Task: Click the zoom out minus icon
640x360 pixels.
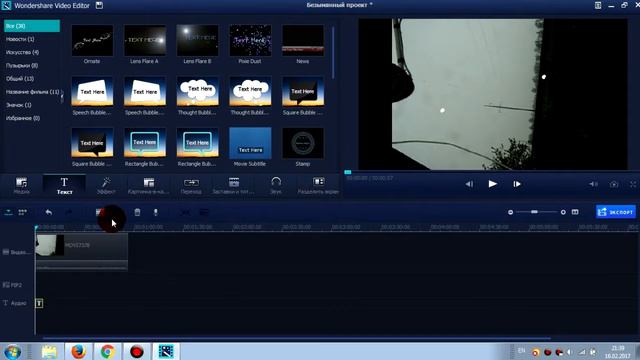Action: coord(510,212)
